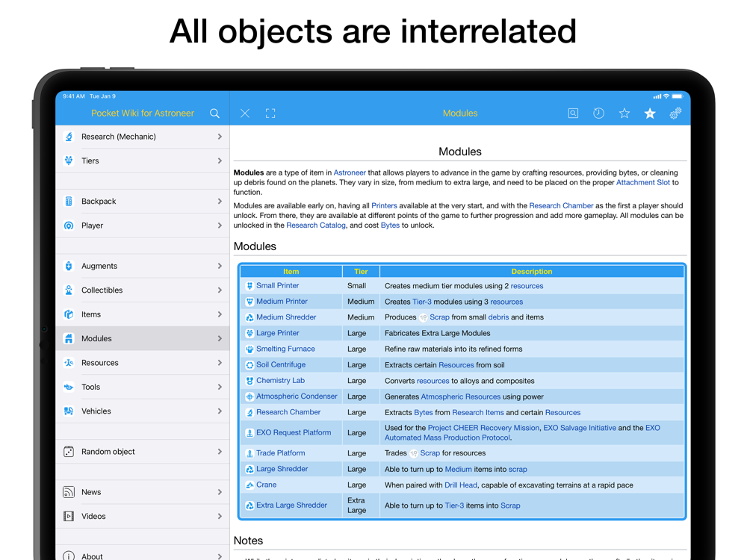
Task: Toggle fullscreen article view
Action: click(x=270, y=113)
